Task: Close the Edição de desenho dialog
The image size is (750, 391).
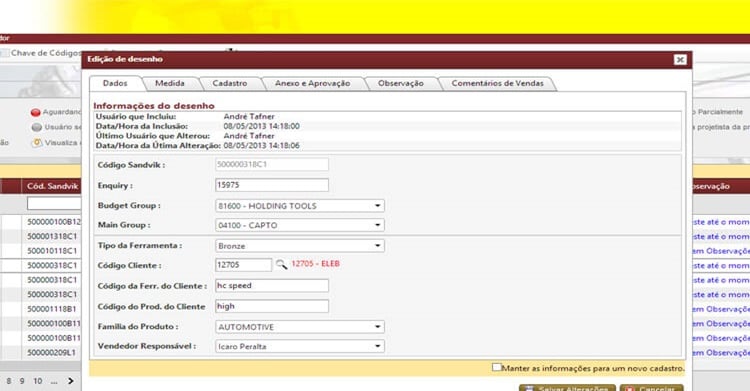Action: click(x=680, y=59)
